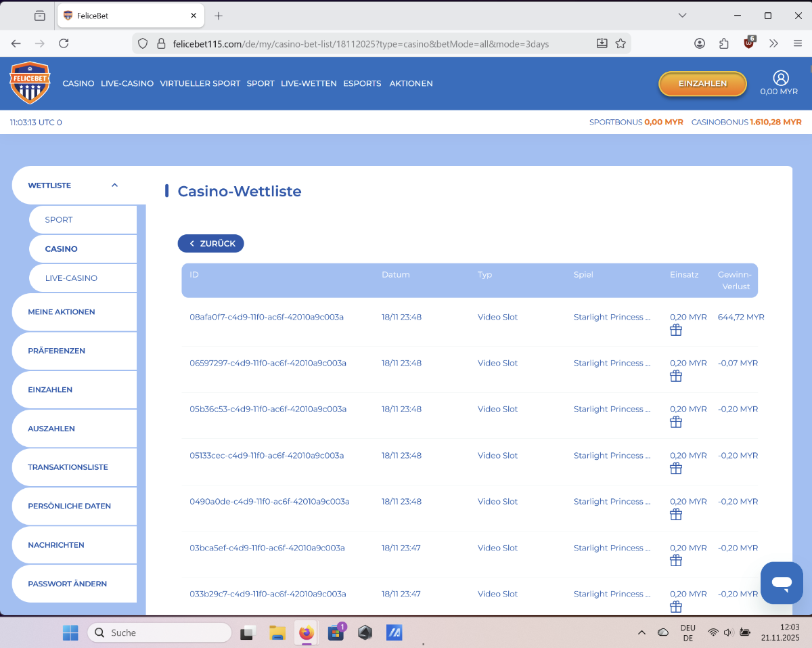Collapse the Wettliste sidebar section
This screenshot has width=812, height=648.
tap(114, 185)
